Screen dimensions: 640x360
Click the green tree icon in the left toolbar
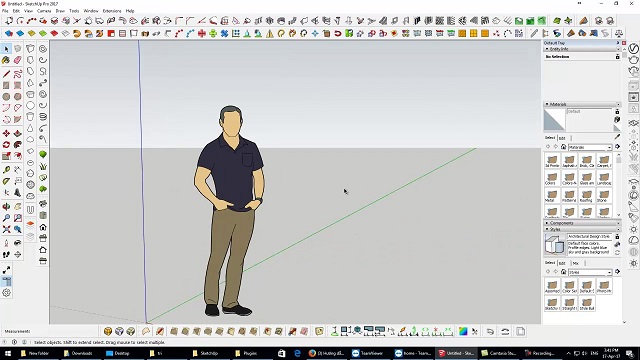43,154
